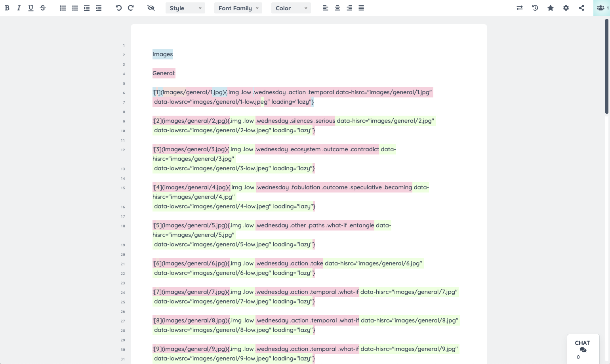Insert an ordered numbered list

63,8
